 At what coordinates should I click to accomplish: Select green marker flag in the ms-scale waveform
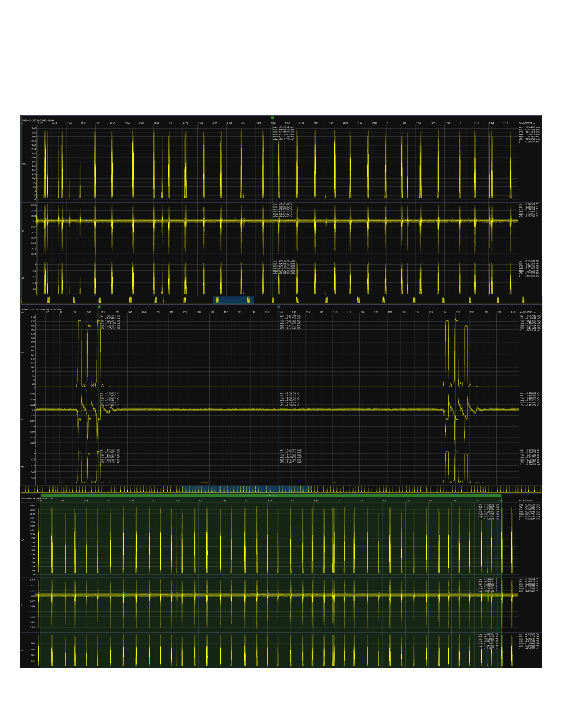click(x=99, y=307)
